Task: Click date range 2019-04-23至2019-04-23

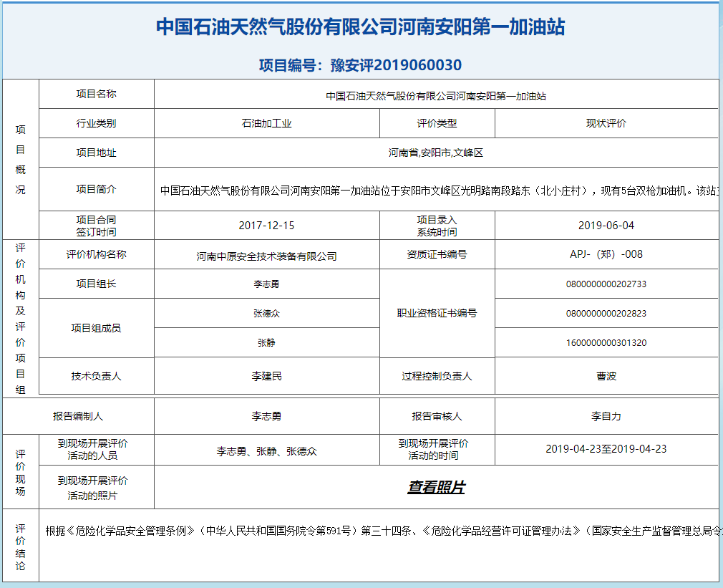Action: coord(606,449)
